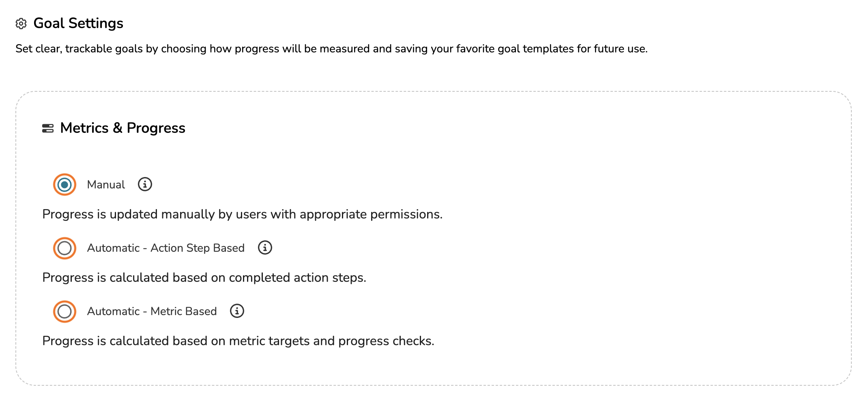
Task: Click the Manual option label
Action: [106, 185]
